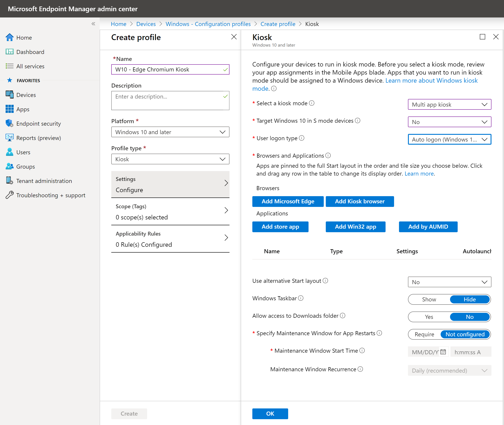Viewport: 504px width, 425px height.
Task: Click the Dashboard icon in sidebar
Action: [9, 52]
